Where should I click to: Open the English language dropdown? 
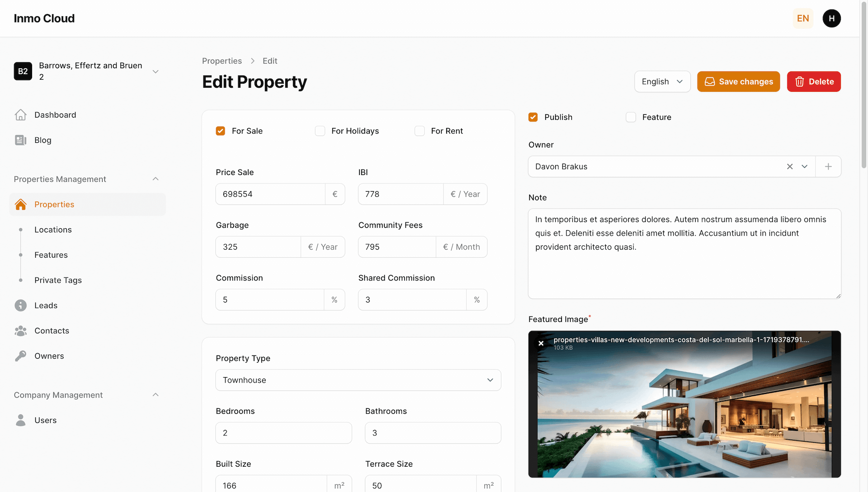pos(662,81)
